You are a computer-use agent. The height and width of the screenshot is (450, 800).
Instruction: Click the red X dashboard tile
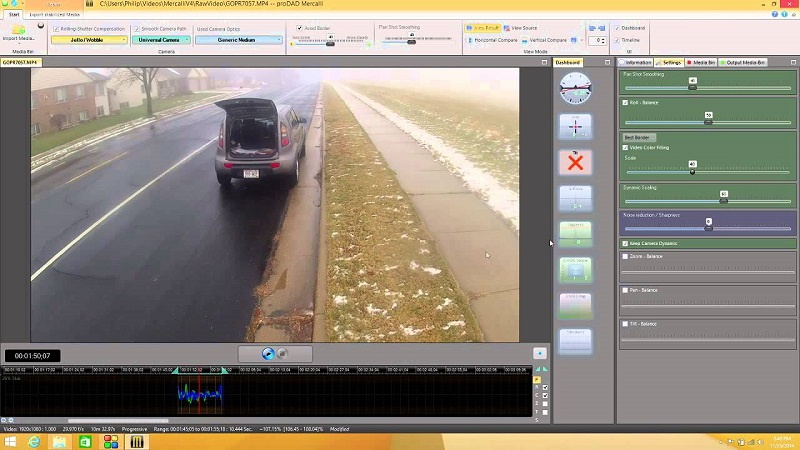[x=574, y=162]
